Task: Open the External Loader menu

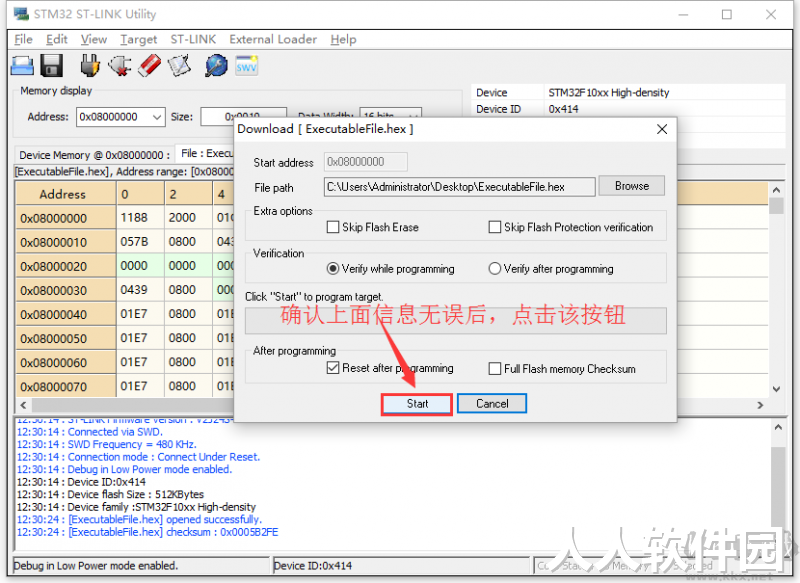Action: pyautogui.click(x=273, y=39)
